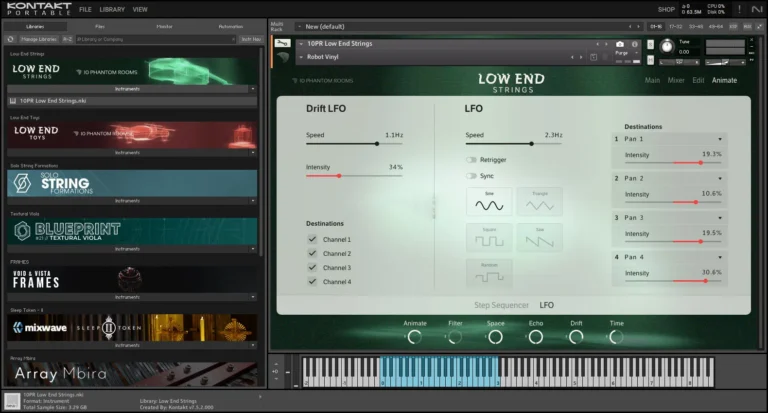This screenshot has height=413, width=768.
Task: Open the Robot Vinyl snapshot dropdown arrow
Action: coord(301,57)
